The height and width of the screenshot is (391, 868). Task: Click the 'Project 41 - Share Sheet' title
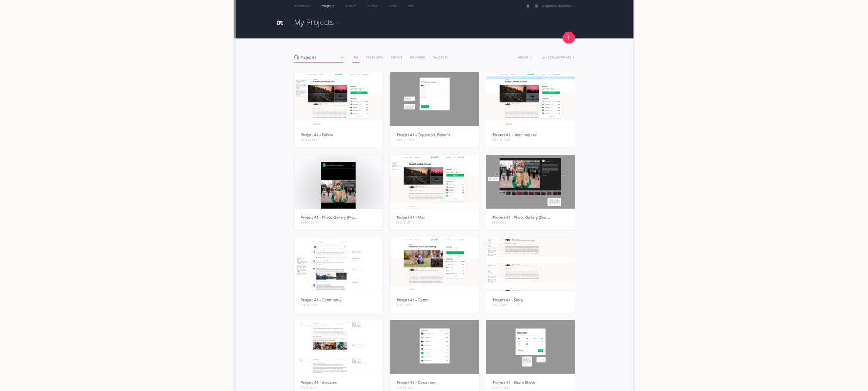514,383
